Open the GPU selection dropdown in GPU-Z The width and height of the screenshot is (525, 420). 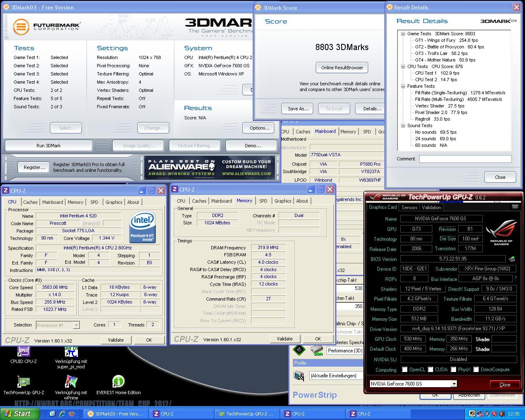[454, 384]
